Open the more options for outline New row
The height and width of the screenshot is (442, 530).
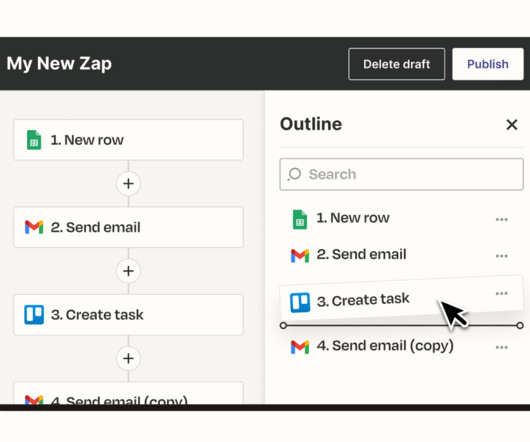pyautogui.click(x=502, y=219)
